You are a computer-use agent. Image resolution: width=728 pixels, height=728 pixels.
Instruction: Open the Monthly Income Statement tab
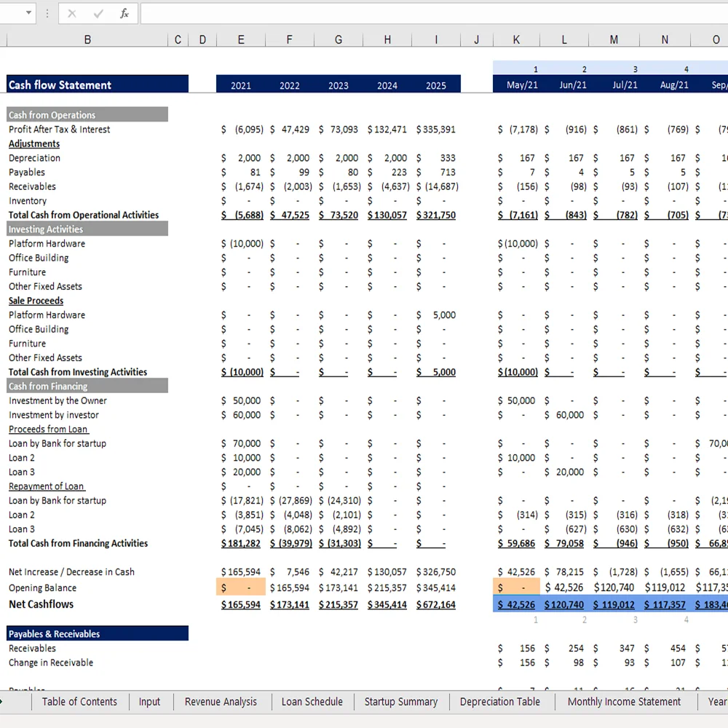(x=623, y=702)
